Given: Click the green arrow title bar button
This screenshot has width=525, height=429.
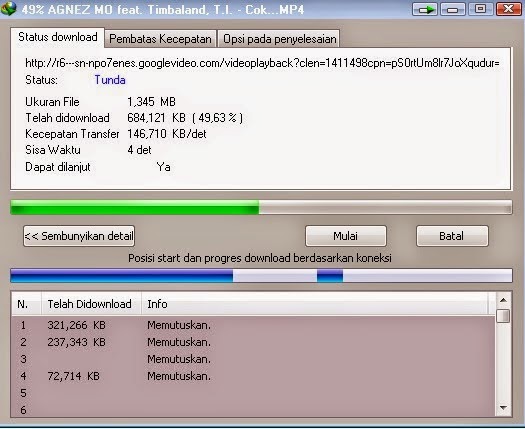Looking at the screenshot, I should pos(425,9).
